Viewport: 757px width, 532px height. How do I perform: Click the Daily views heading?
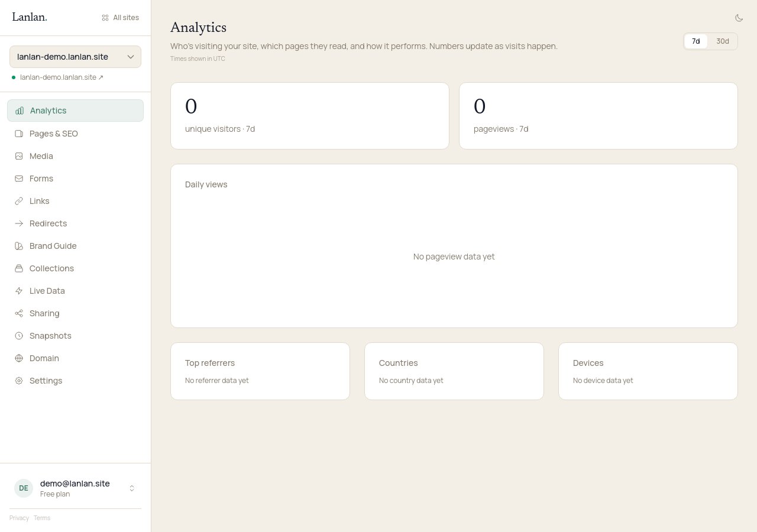pos(206,184)
